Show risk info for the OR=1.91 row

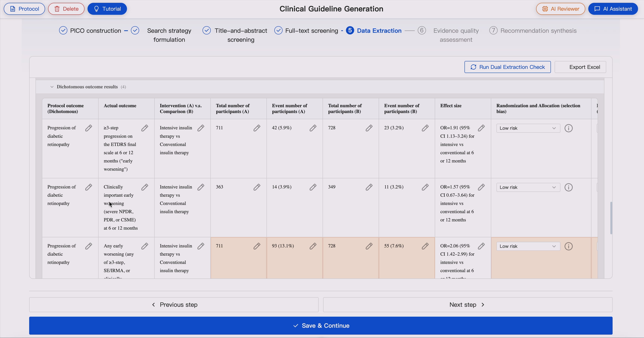568,128
